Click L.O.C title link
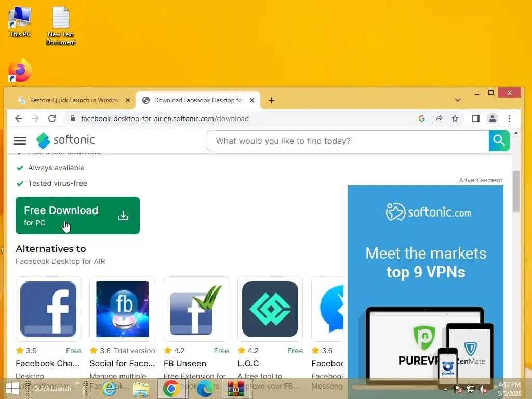 [x=248, y=363]
